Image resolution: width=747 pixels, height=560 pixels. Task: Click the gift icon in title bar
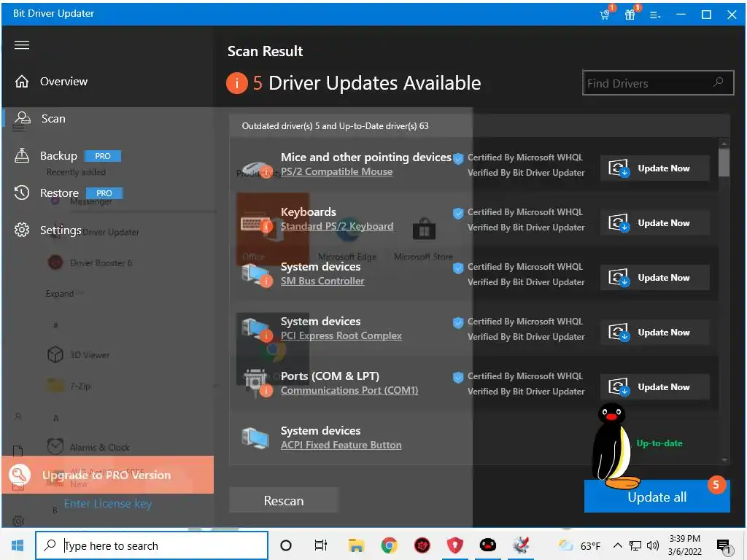630,14
